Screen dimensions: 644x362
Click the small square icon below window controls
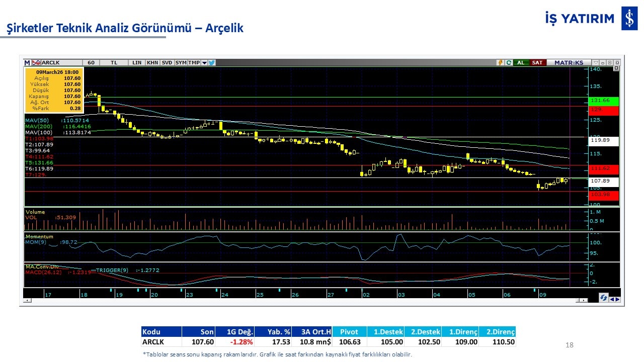coord(616,68)
